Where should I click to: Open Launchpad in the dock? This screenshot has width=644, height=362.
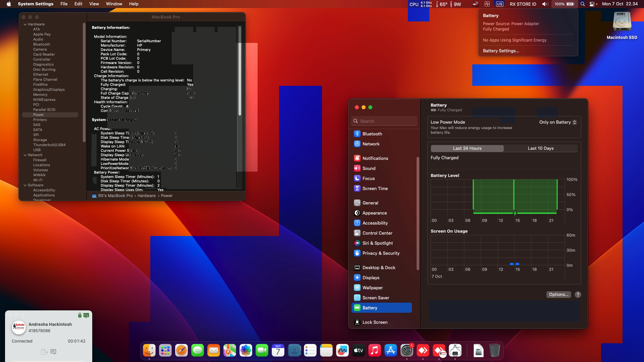(x=165, y=351)
